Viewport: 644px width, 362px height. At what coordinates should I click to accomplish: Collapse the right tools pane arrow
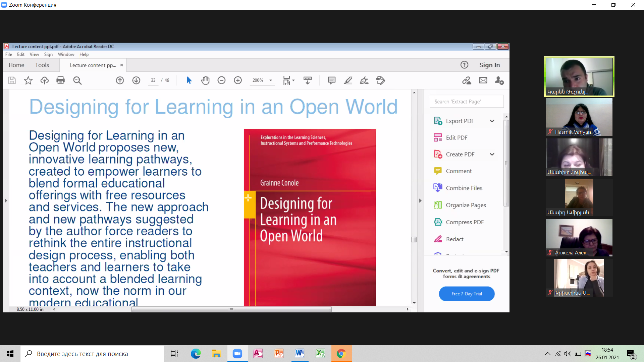(420, 201)
